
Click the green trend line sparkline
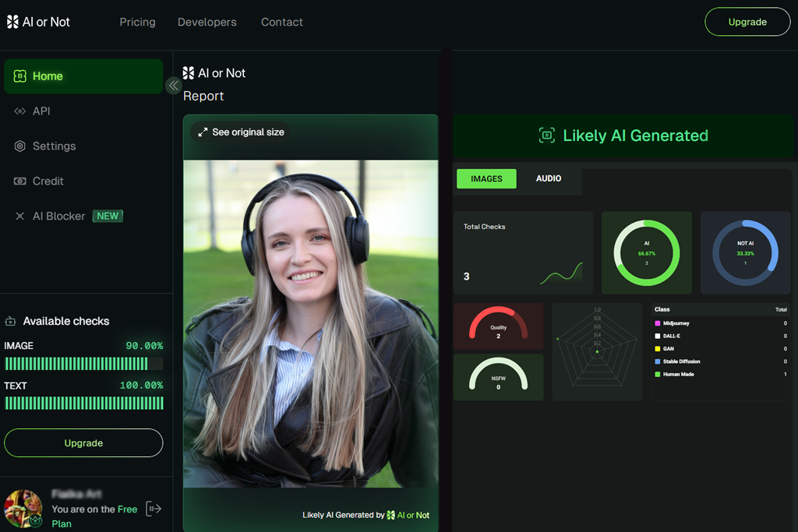(x=561, y=273)
